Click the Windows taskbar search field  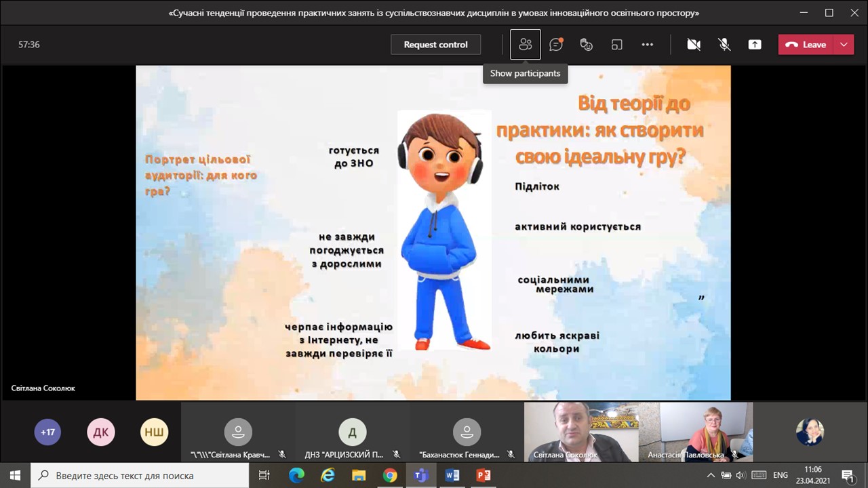[x=141, y=475]
